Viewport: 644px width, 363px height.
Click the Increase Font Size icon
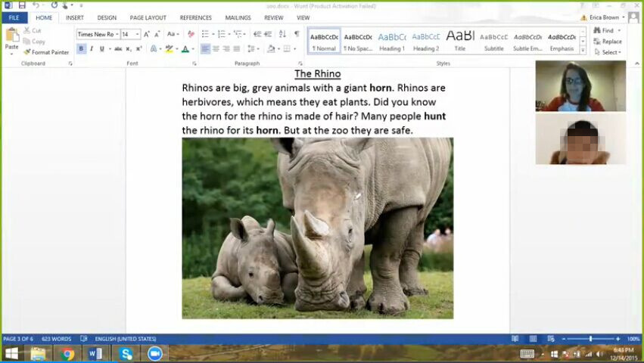147,34
